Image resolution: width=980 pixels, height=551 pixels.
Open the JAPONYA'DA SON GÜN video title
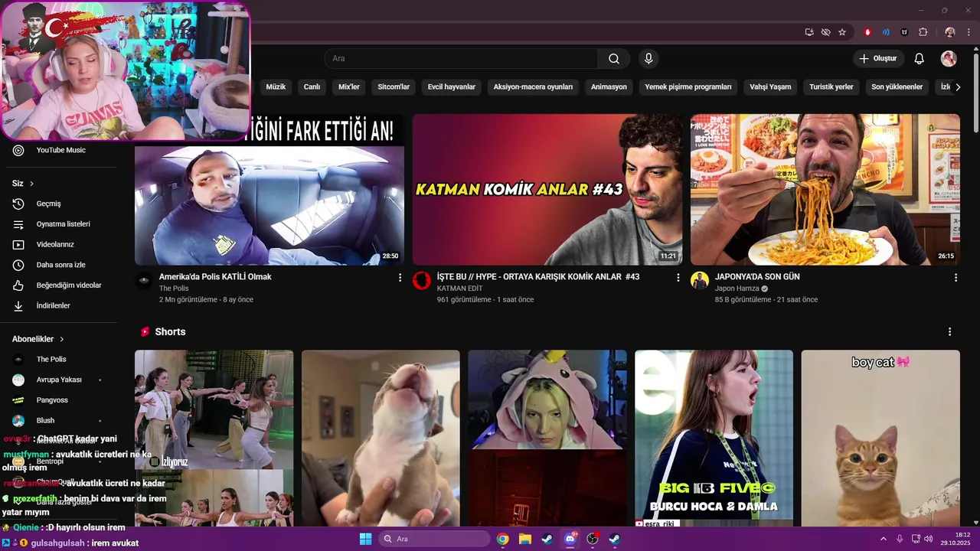757,277
